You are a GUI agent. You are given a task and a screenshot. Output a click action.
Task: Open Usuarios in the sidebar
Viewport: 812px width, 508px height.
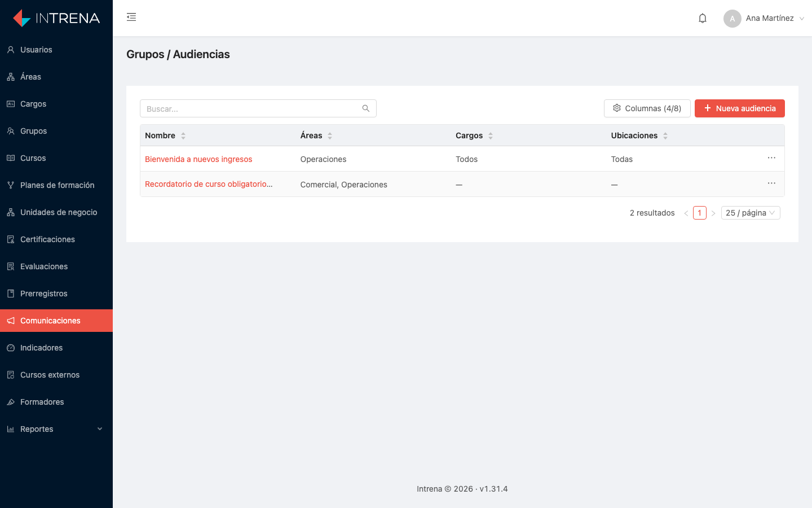tap(56, 50)
